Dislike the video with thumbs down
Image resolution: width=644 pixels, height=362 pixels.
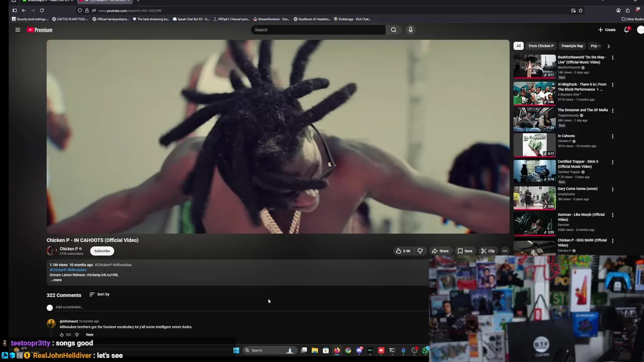(420, 251)
